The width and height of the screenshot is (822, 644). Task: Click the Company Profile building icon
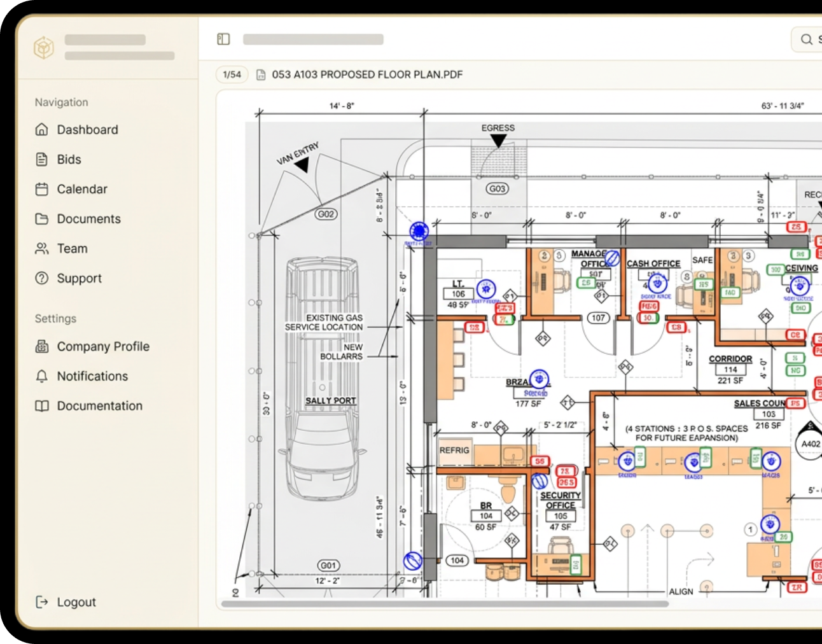pyautogui.click(x=42, y=346)
